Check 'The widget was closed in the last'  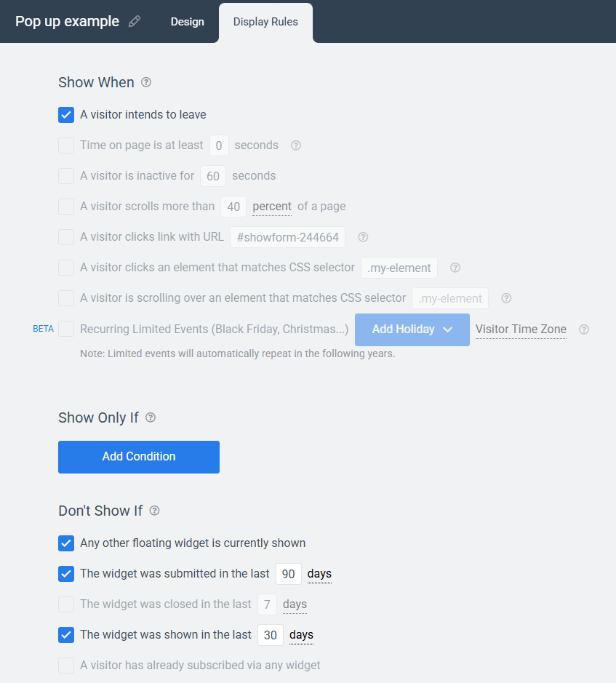pyautogui.click(x=66, y=604)
